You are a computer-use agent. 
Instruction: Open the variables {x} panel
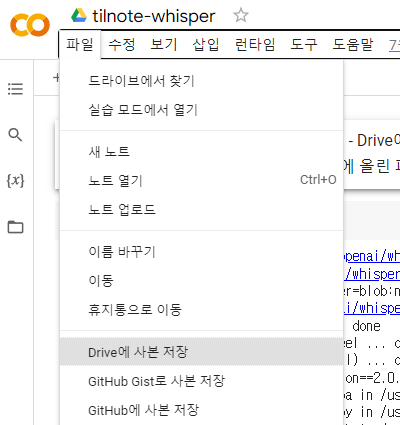tap(15, 181)
